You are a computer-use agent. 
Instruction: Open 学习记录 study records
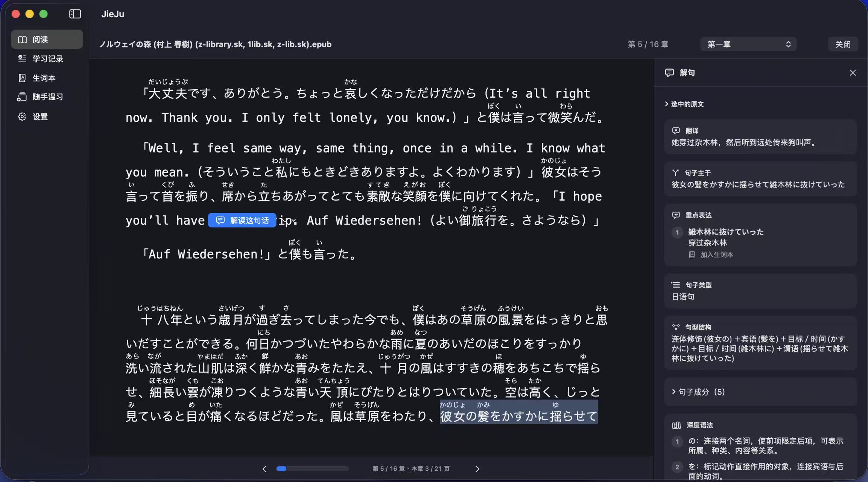point(47,59)
